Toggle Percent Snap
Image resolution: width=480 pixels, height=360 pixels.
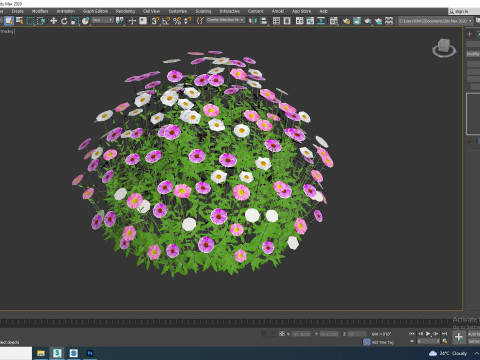coord(177,21)
